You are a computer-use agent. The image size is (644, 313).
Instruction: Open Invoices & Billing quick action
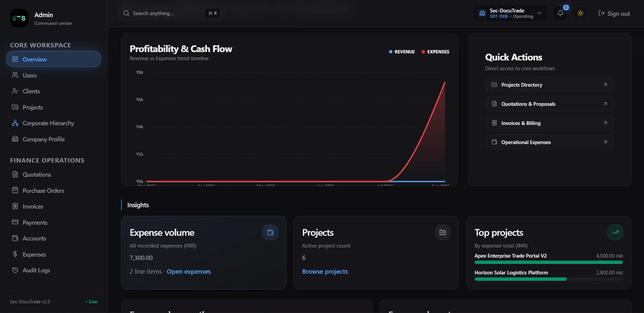550,123
